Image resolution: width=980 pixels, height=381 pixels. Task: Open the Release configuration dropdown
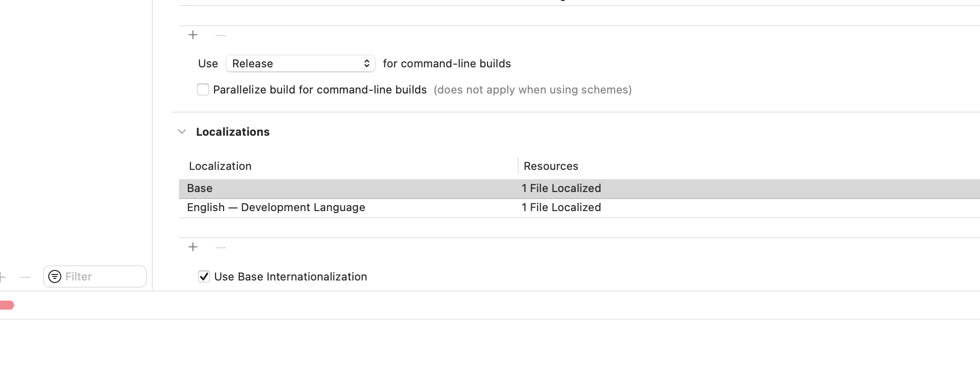tap(300, 64)
